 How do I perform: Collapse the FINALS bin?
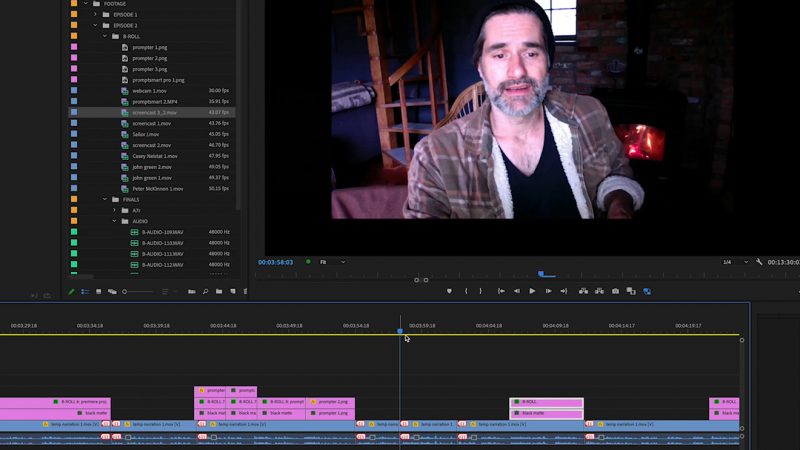tap(105, 199)
